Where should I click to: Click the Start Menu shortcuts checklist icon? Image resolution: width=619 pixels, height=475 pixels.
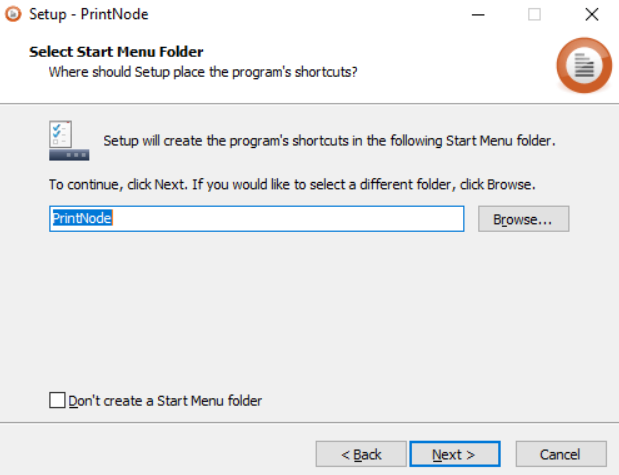coord(69,141)
